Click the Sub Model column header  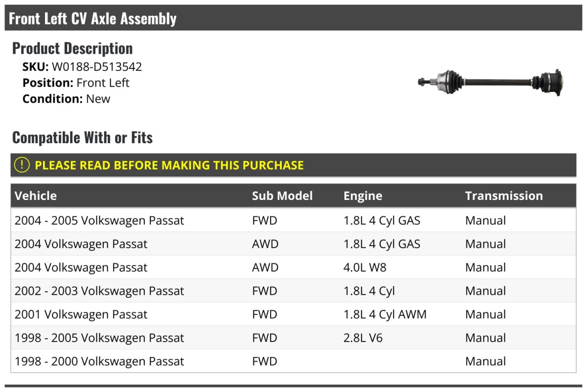[x=282, y=196]
